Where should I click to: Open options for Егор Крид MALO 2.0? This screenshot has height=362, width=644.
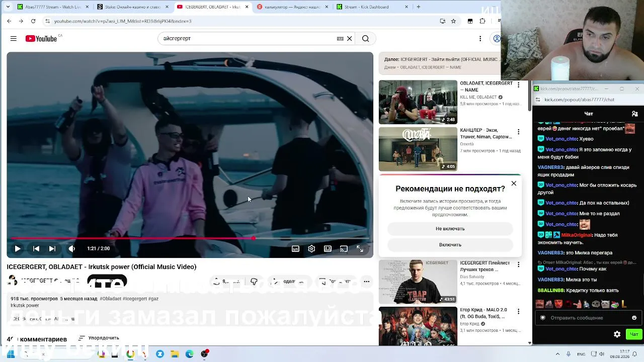coord(518,311)
